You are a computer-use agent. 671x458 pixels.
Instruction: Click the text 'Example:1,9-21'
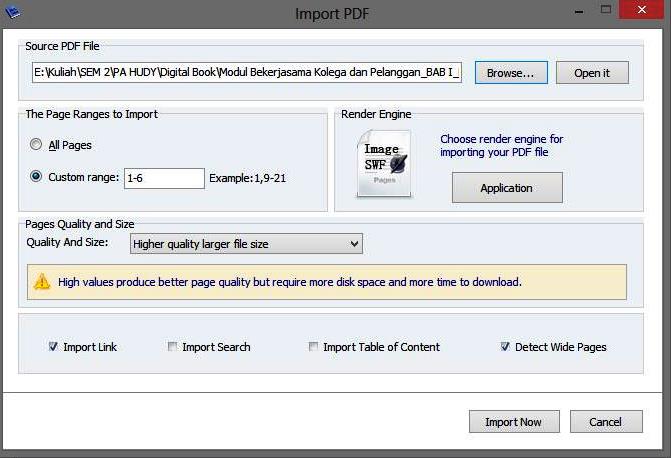[247, 178]
